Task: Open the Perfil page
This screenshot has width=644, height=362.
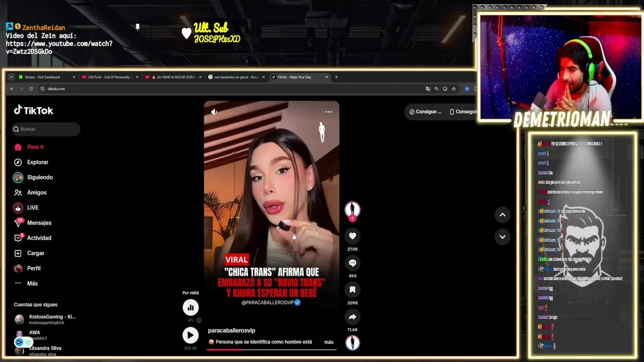Action: pyautogui.click(x=34, y=268)
